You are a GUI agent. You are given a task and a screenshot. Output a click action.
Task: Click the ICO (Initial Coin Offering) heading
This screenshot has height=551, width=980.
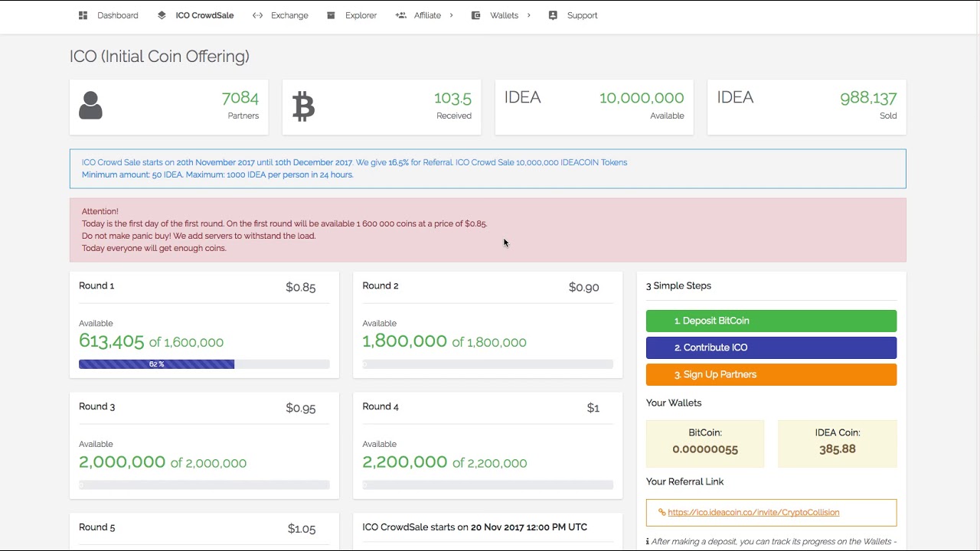(159, 57)
